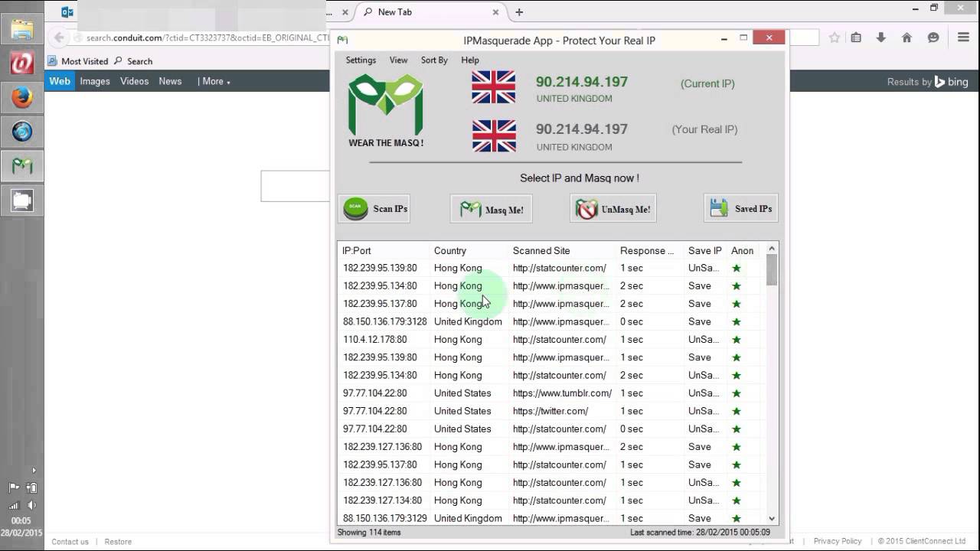Click the Firefox back button
This screenshot has width=980, height=551.
[x=59, y=37]
